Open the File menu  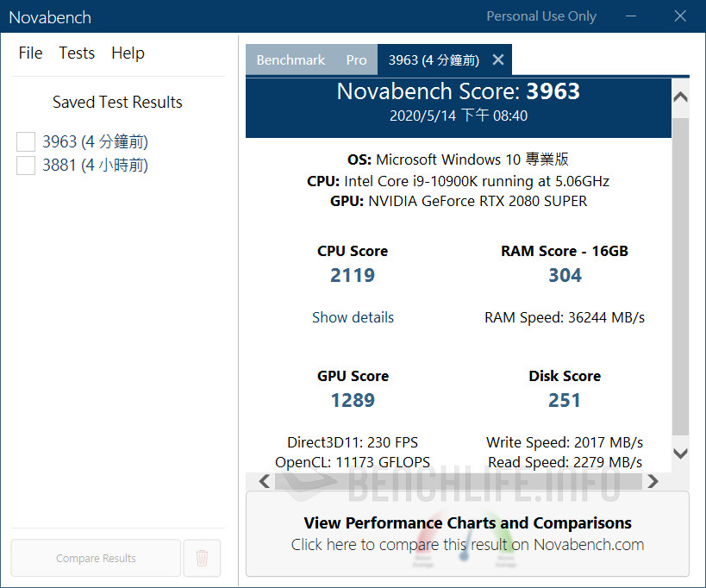[30, 53]
